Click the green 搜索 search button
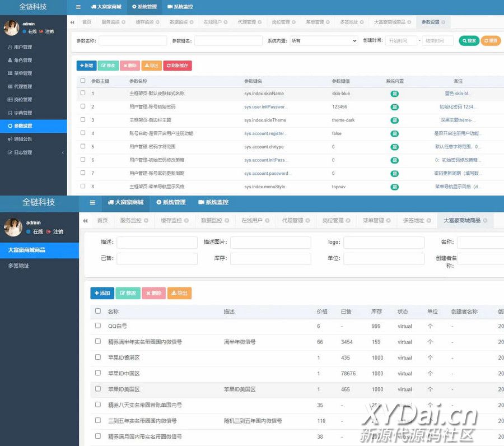The width and height of the screenshot is (504, 446). tap(469, 41)
